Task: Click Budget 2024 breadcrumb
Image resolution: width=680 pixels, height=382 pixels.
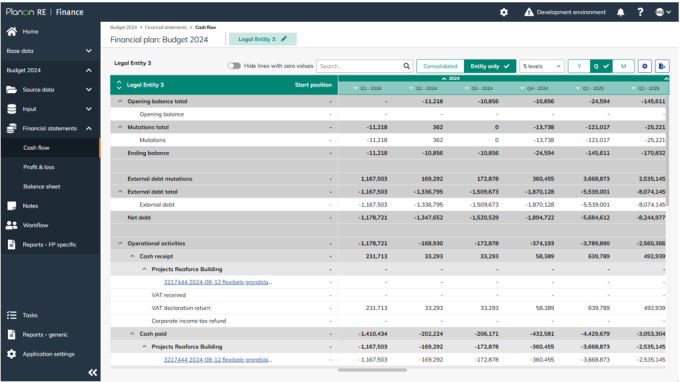Action: (123, 27)
